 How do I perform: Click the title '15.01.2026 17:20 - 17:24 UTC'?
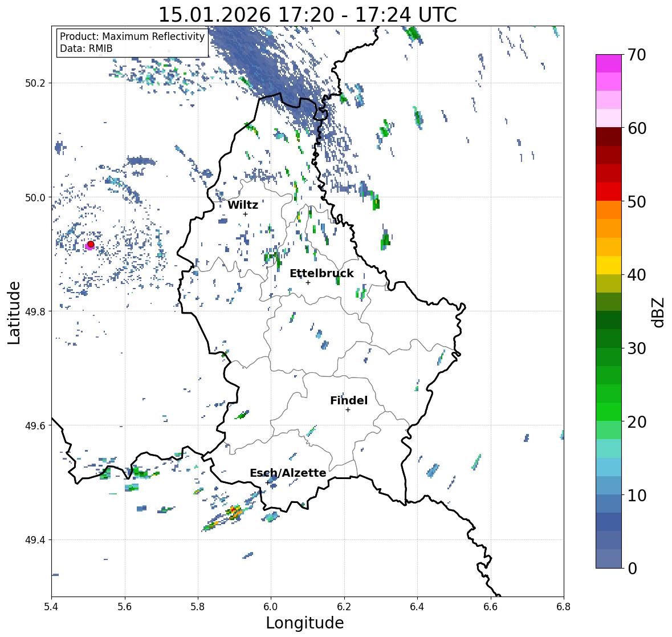(307, 15)
